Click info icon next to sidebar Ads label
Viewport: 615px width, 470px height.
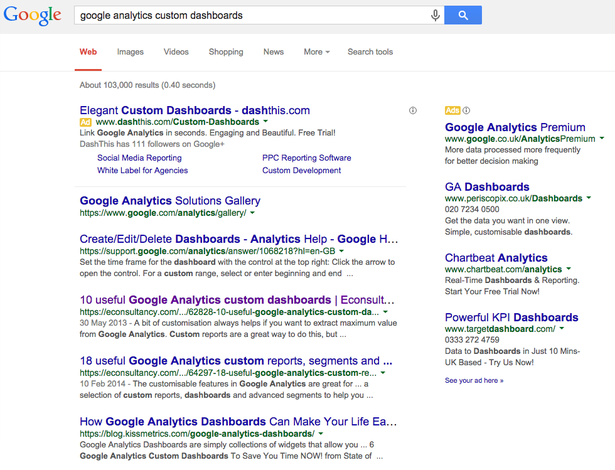(x=466, y=111)
